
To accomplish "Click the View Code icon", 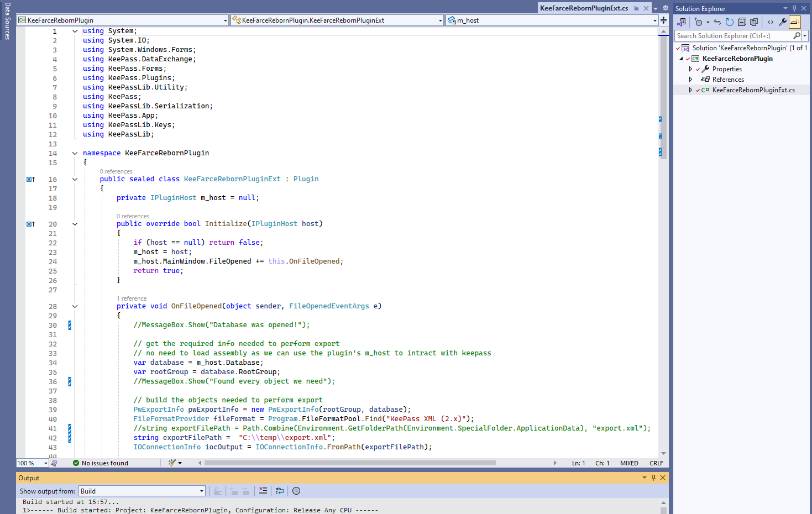I will coord(771,22).
